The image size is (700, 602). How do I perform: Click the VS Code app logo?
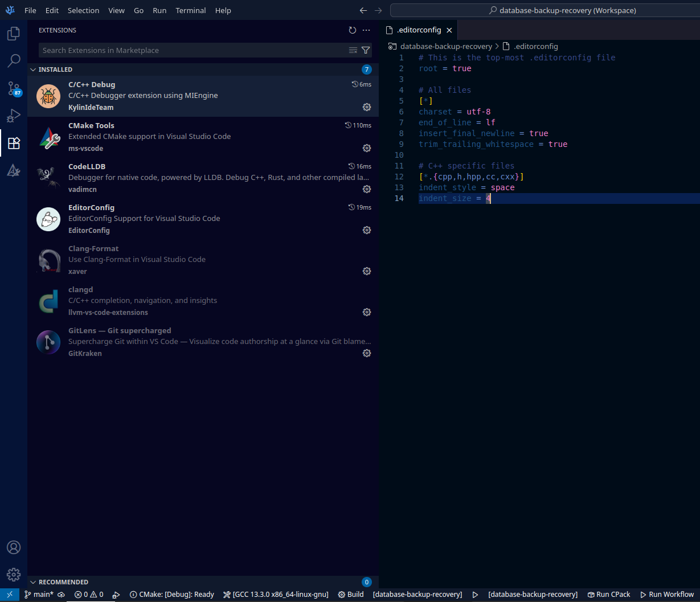tap(10, 10)
